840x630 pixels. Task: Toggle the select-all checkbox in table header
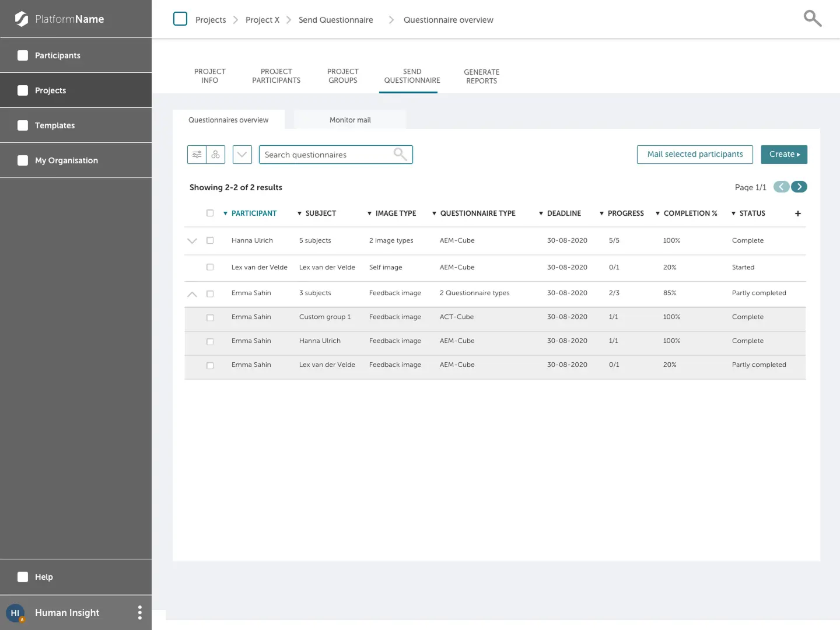(x=210, y=213)
